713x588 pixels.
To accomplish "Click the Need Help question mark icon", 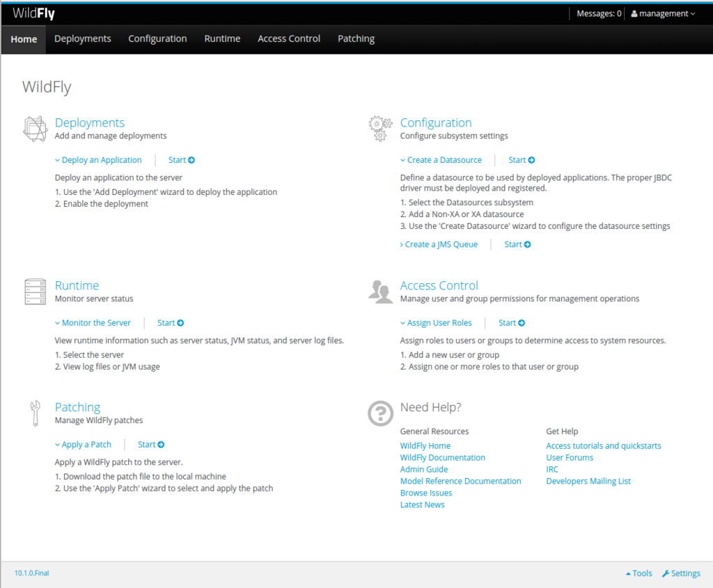I will tap(380, 413).
